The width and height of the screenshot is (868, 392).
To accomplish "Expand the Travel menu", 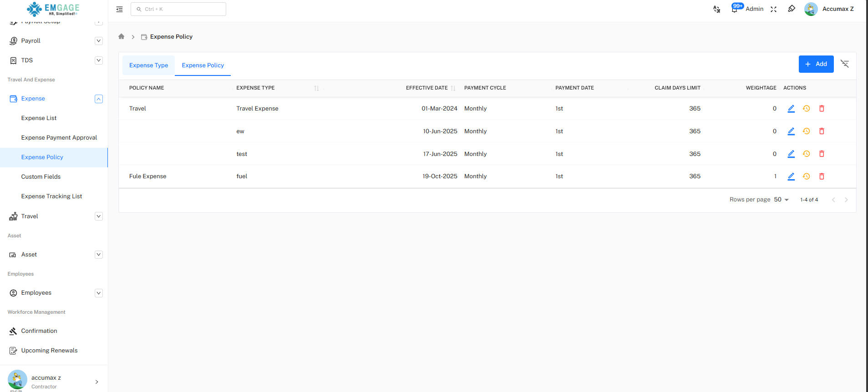I will click(x=99, y=216).
